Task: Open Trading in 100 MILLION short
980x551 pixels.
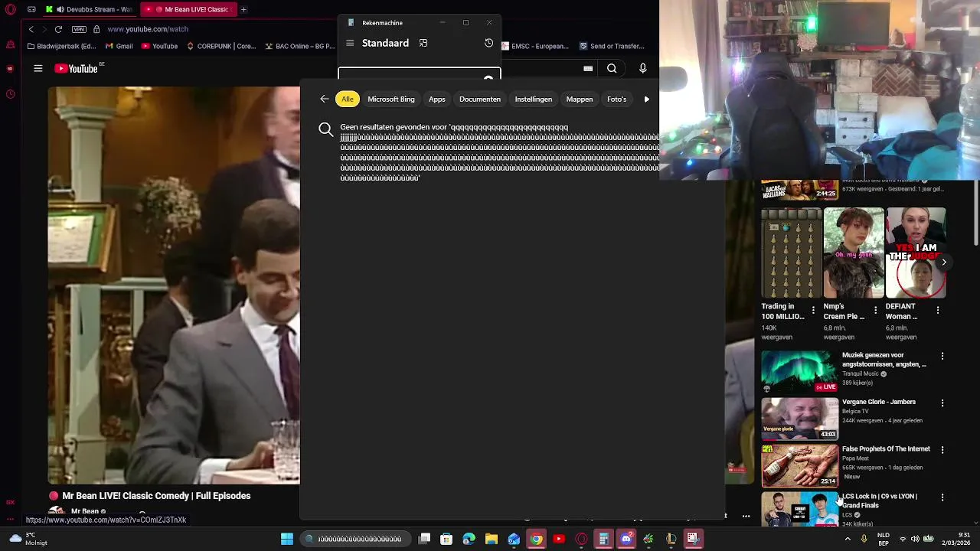Action: [791, 253]
